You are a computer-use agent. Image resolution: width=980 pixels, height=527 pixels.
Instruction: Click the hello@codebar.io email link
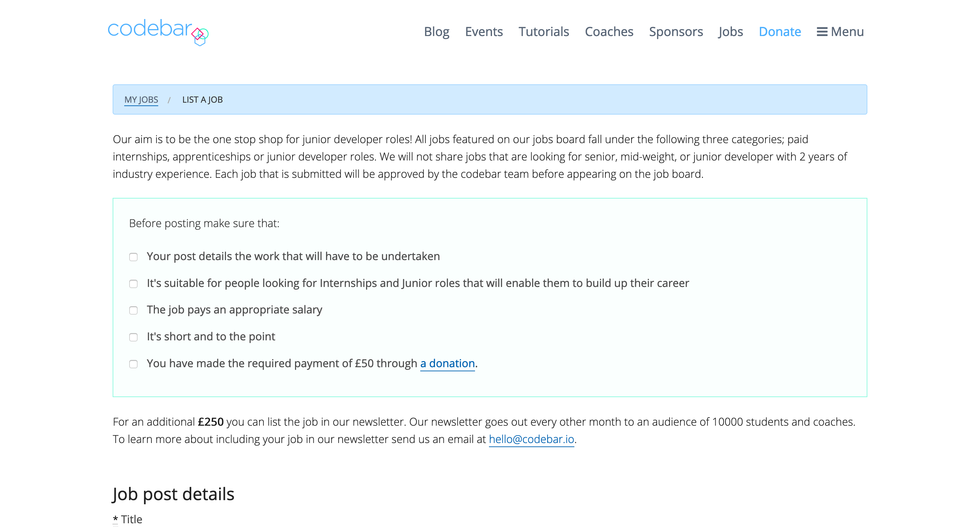pyautogui.click(x=531, y=439)
